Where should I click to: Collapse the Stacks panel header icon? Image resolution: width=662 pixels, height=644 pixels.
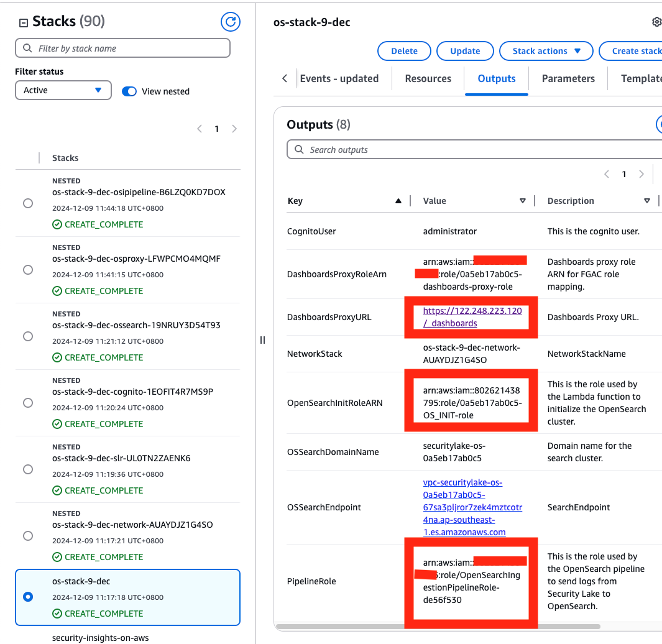point(24,23)
